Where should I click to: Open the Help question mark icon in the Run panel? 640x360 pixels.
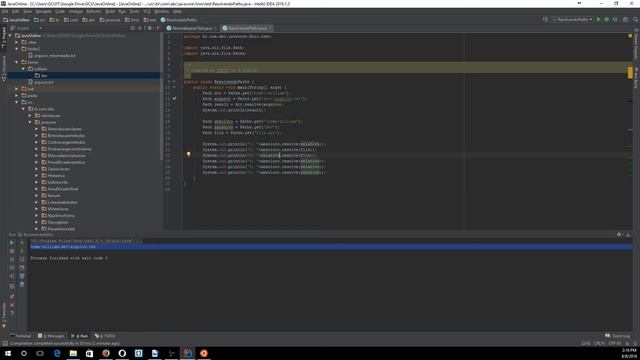12,313
